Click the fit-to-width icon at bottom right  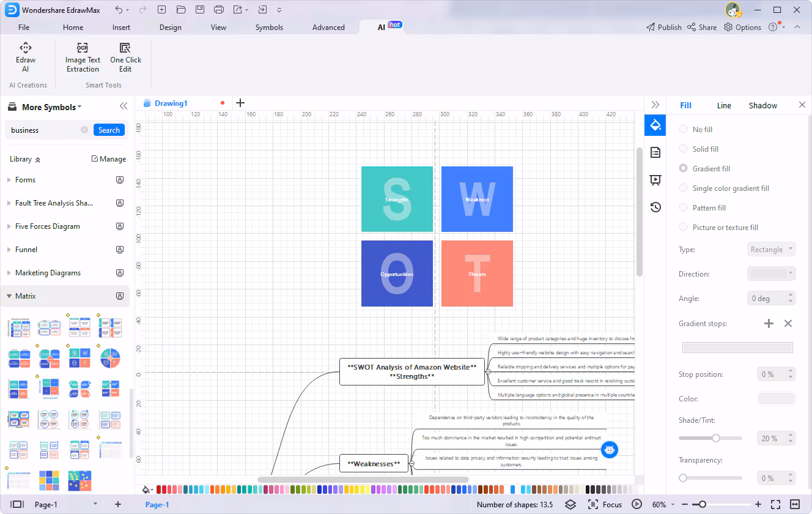pos(795,504)
